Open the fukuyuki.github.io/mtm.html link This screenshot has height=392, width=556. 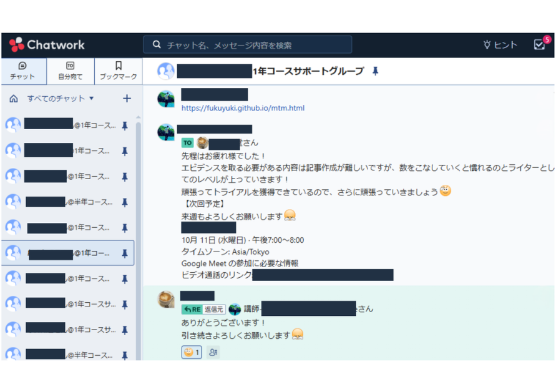(243, 108)
